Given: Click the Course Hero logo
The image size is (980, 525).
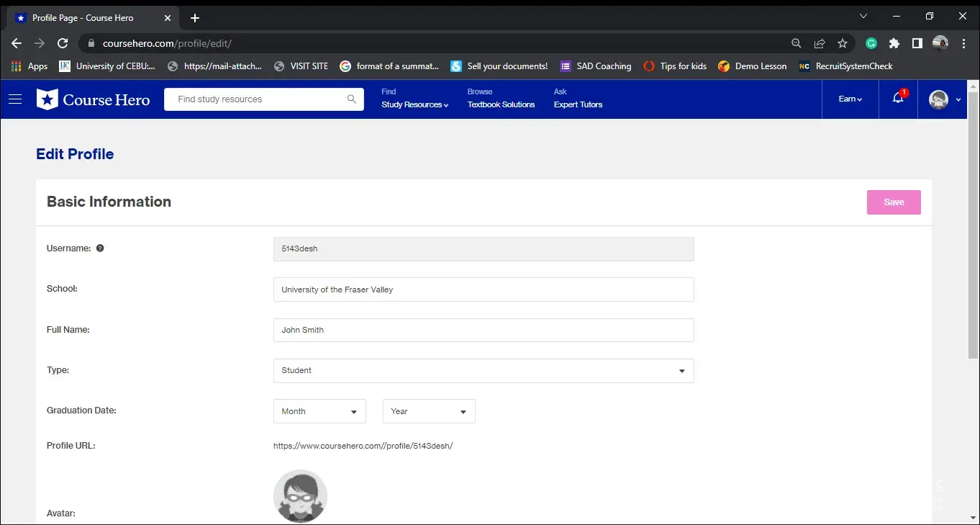Looking at the screenshot, I should 94,99.
